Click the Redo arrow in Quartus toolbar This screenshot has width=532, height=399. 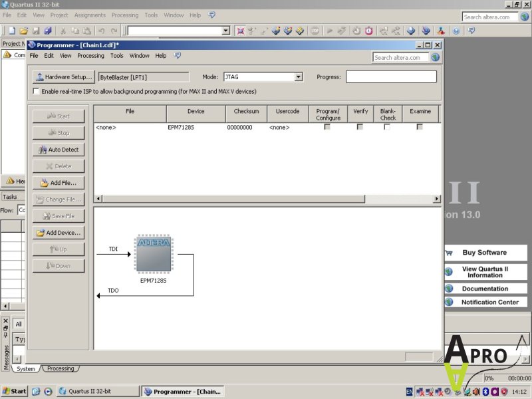[114, 31]
